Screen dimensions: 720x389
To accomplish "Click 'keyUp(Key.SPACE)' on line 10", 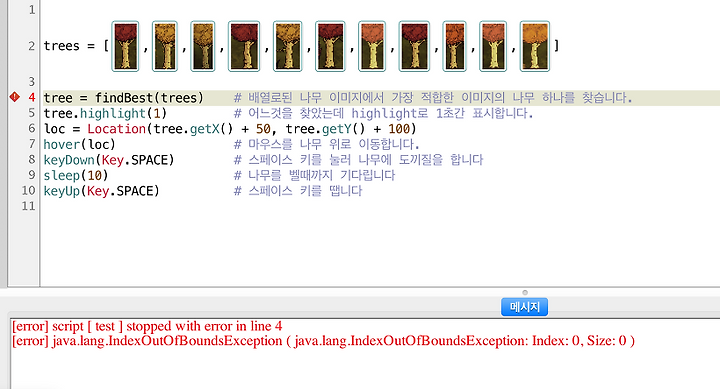I will point(101,191).
